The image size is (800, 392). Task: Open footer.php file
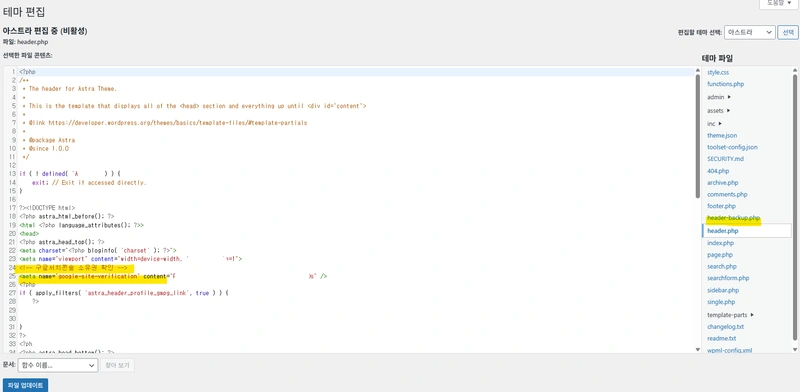tap(721, 206)
